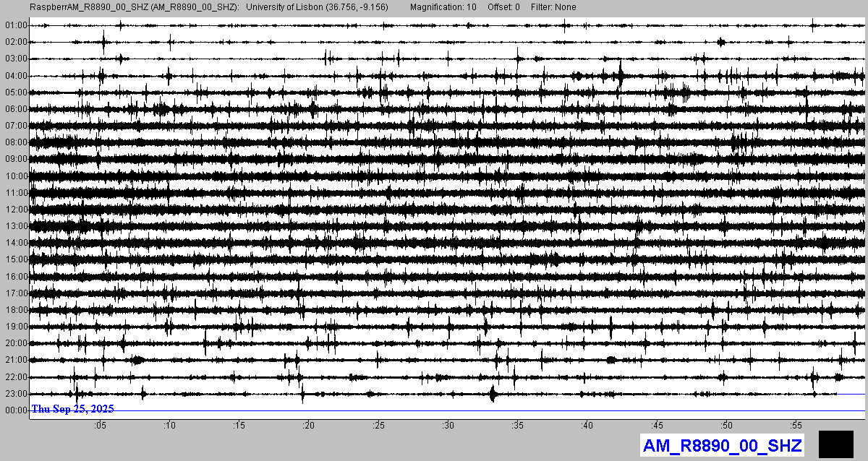Select the 01:00 hour row label

coord(16,25)
